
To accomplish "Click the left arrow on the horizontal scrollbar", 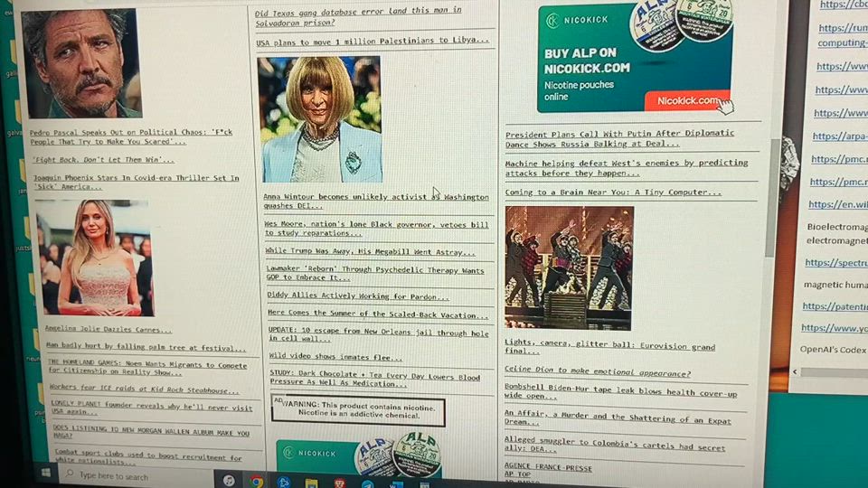I will pos(796,371).
